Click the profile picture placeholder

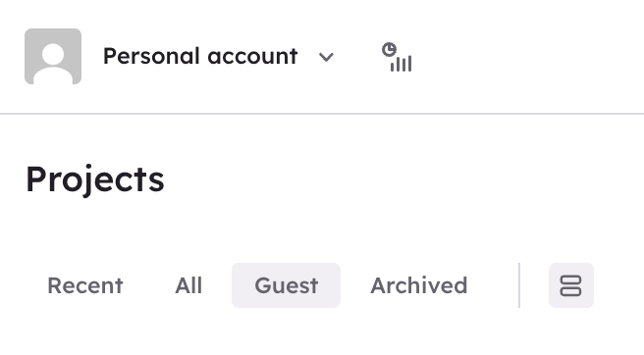53,56
